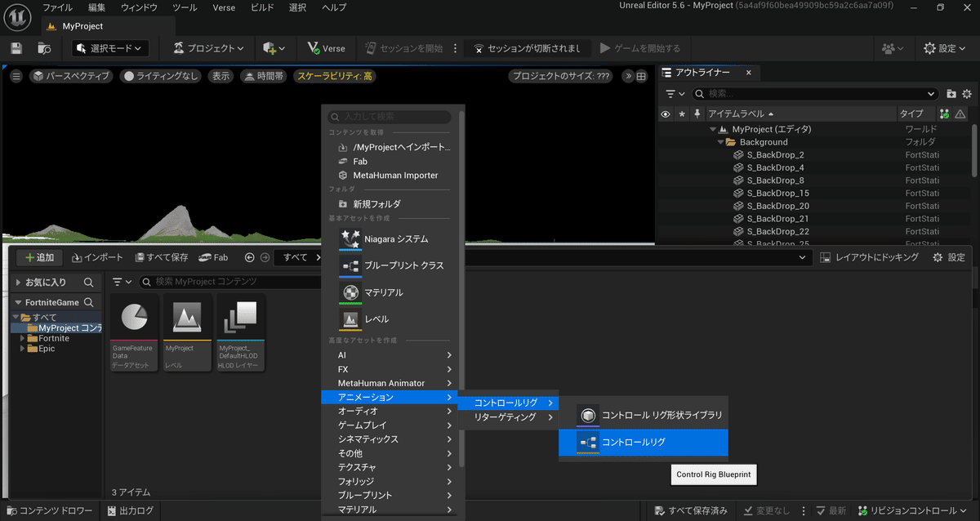This screenshot has height=521, width=980.
Task: Open the viewport hamburger menu
Action: 16,76
